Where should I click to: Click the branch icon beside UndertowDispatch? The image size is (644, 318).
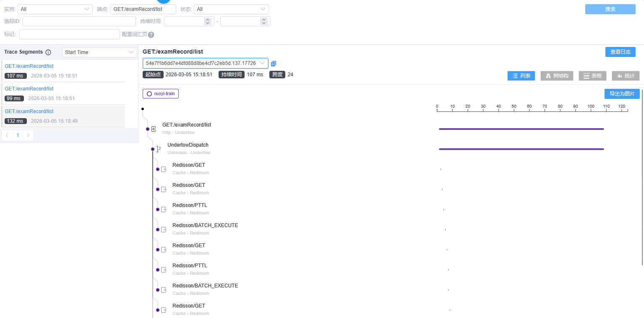159,149
